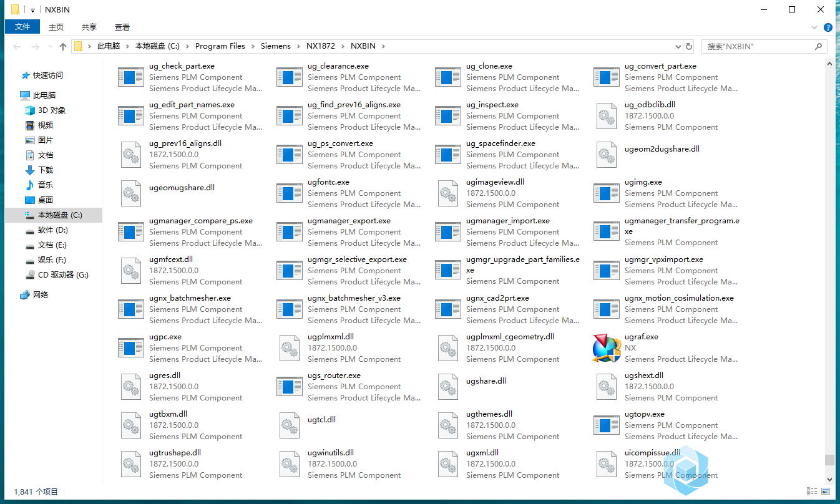Click the ugpc.exe file icon
This screenshot has width=840, height=504.
(131, 348)
